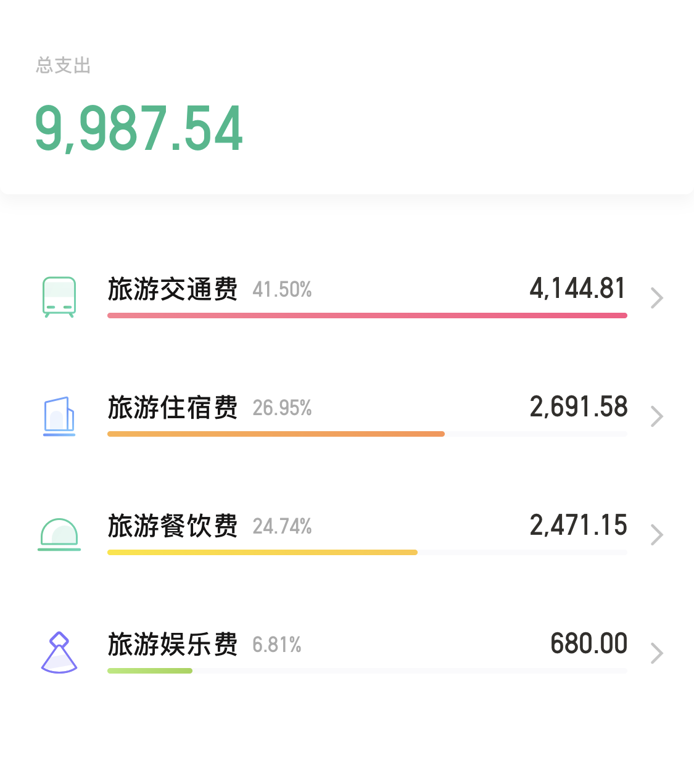This screenshot has width=694, height=784.
Task: Open the 旅游住宿费 category label
Action: coord(173,407)
